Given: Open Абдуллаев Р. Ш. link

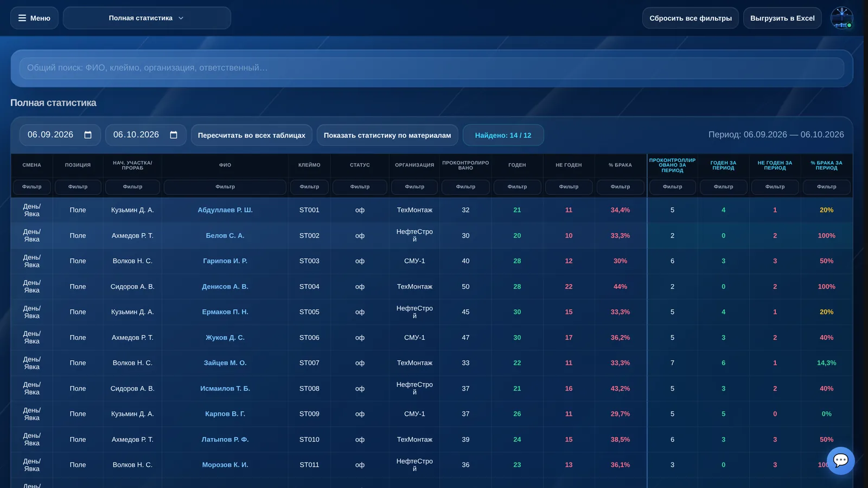Looking at the screenshot, I should [225, 210].
